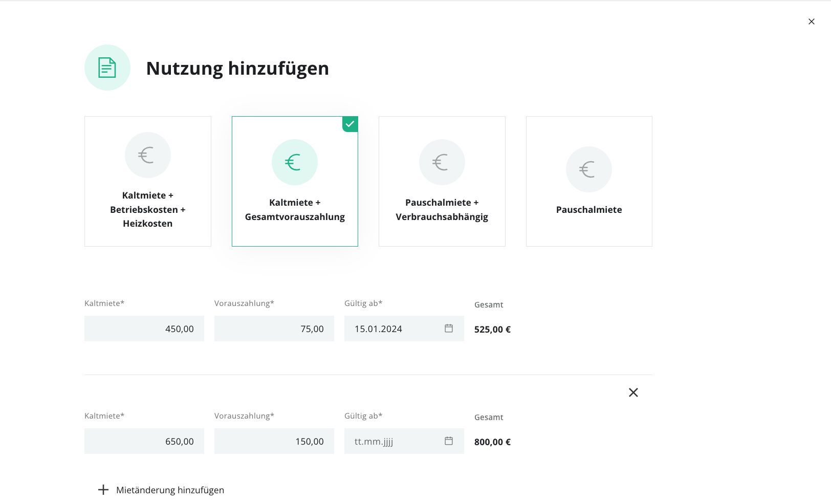Click the empty tt.mm.jjjj date field

404,441
